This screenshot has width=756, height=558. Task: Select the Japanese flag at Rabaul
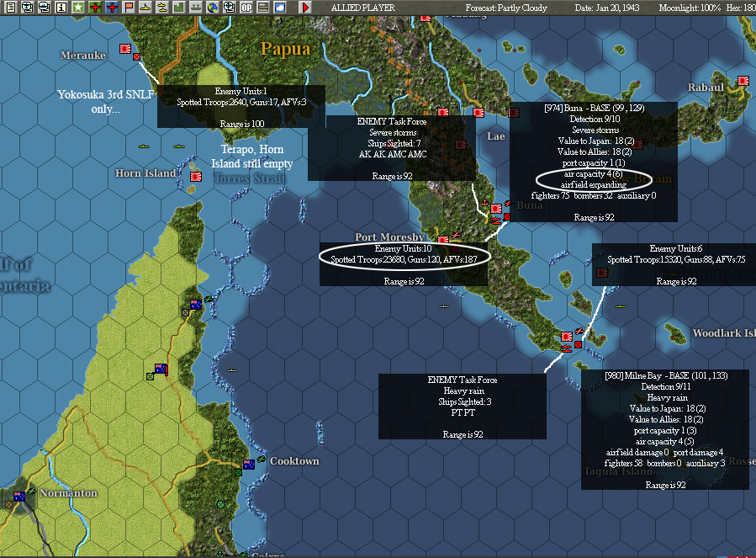tap(743, 81)
